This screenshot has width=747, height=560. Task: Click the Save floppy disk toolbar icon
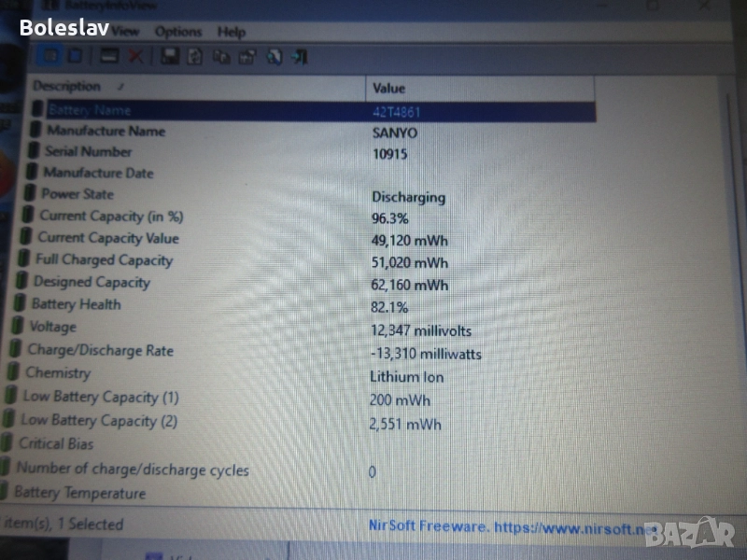click(170, 56)
